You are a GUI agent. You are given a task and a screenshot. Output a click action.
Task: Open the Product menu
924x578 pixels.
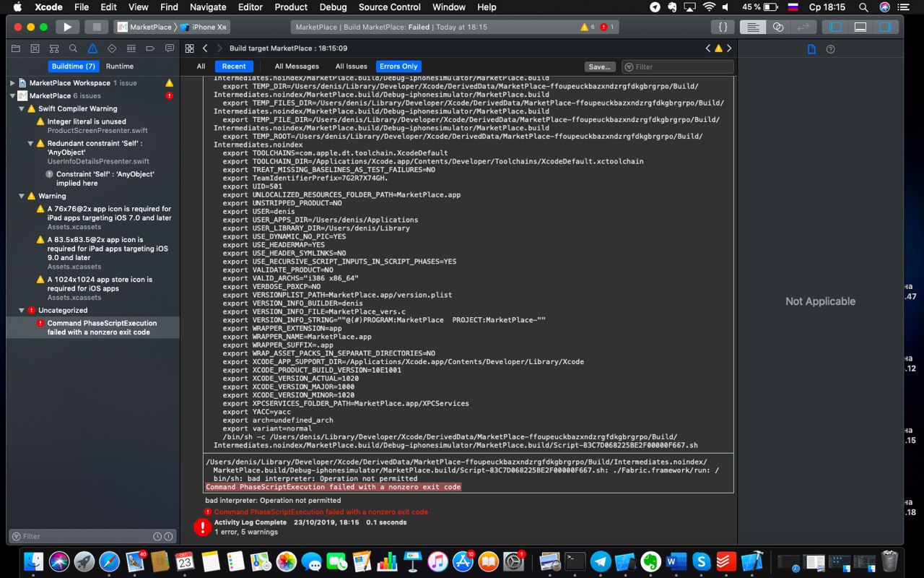pyautogui.click(x=291, y=7)
